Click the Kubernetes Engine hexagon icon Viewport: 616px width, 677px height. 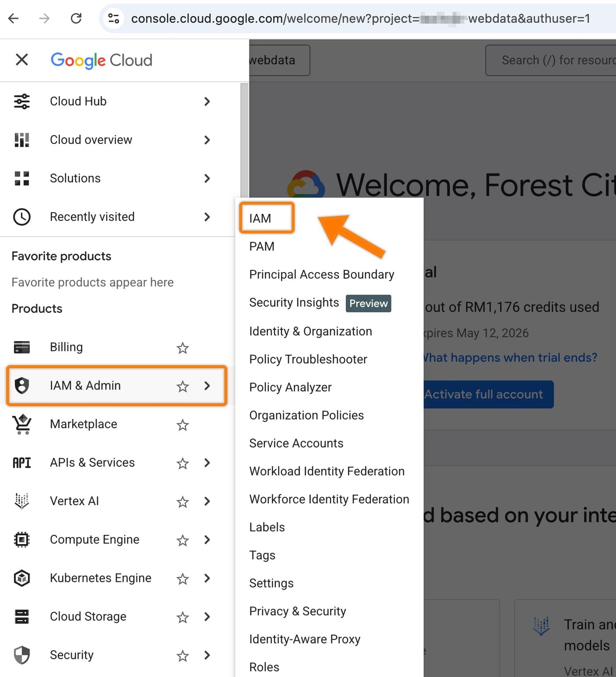point(22,578)
